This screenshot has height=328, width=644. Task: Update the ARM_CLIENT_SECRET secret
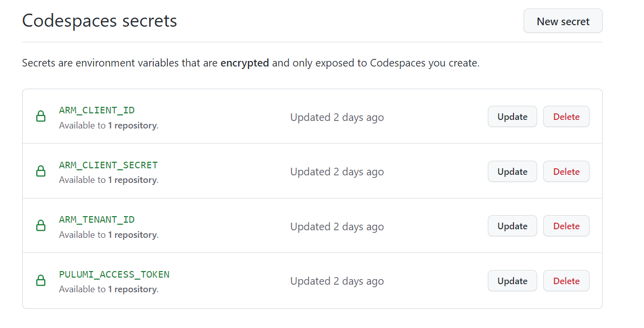coord(512,171)
